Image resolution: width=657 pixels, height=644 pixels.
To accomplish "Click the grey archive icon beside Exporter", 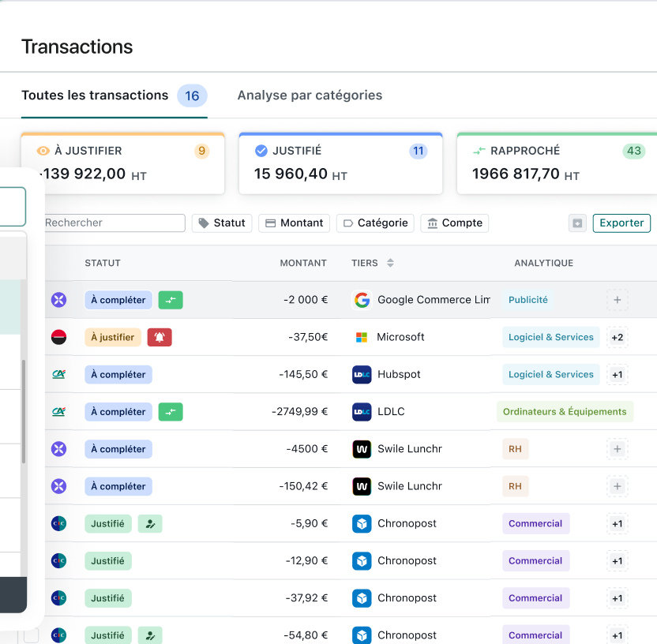I will pyautogui.click(x=577, y=223).
